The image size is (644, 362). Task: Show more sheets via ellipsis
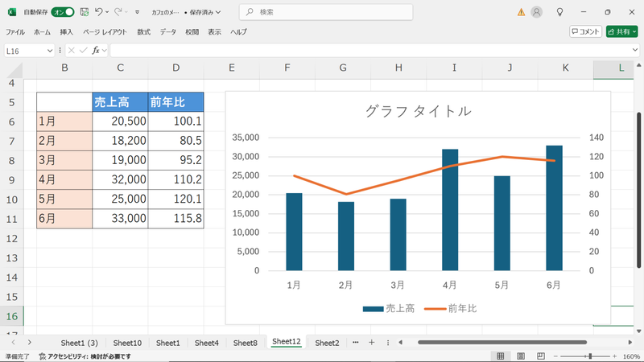point(355,343)
